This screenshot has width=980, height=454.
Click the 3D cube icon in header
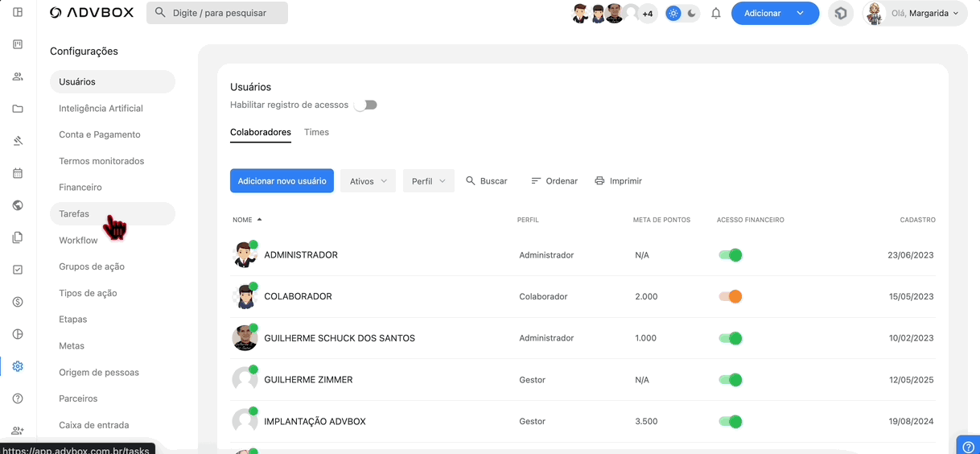pyautogui.click(x=841, y=14)
